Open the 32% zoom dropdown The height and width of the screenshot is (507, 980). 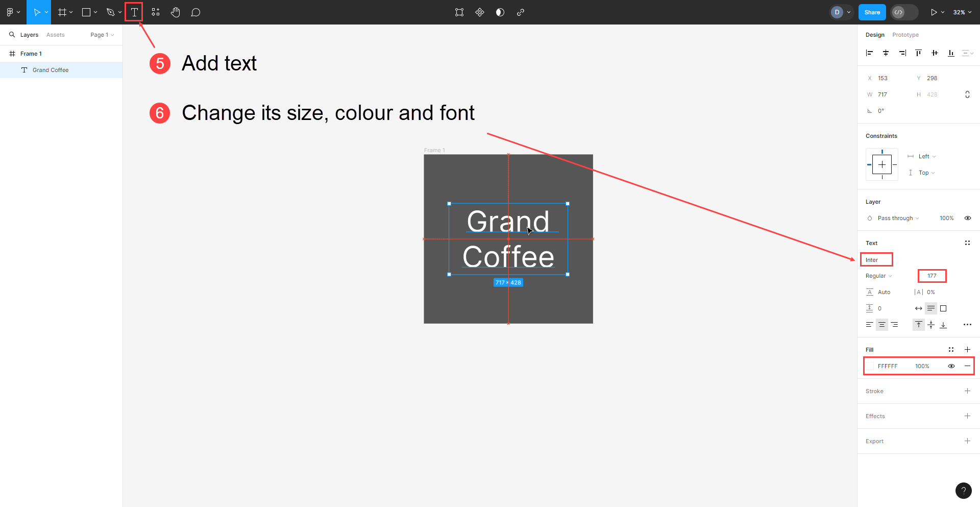click(962, 12)
